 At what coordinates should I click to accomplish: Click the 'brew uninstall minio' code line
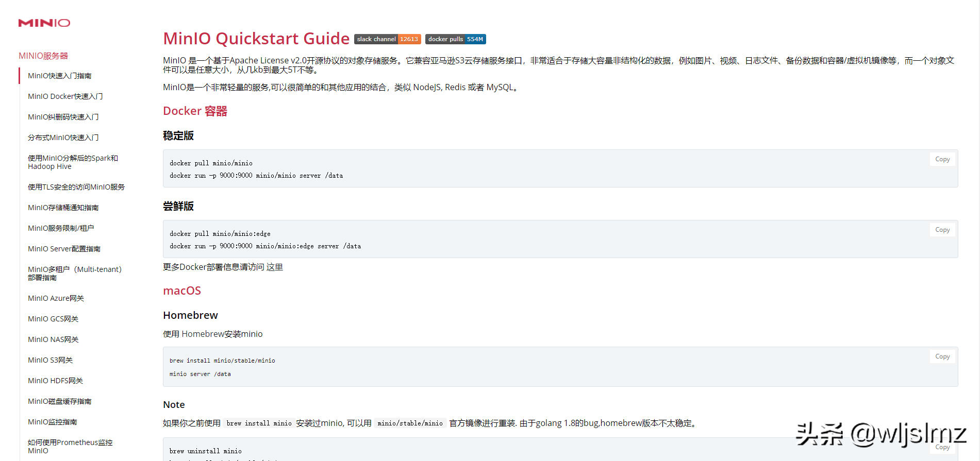click(206, 451)
